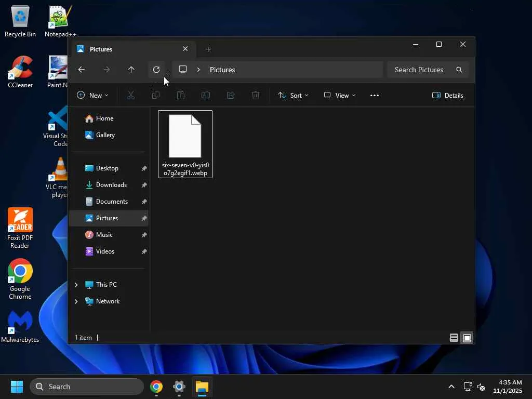
Task: Open Settings from the taskbar
Action: [179, 387]
